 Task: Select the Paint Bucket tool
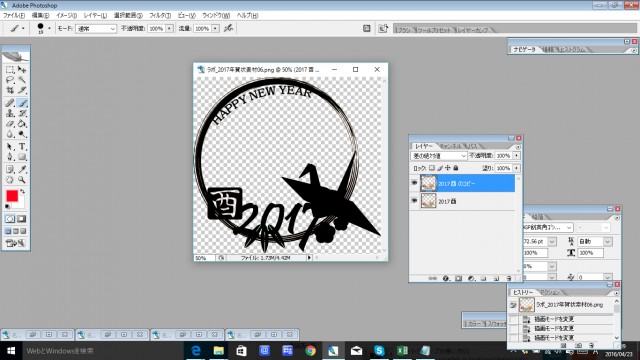click(22, 124)
